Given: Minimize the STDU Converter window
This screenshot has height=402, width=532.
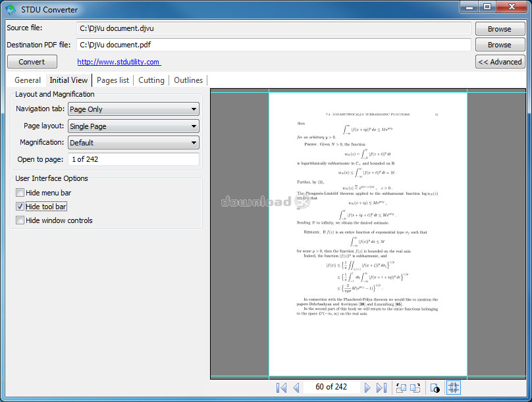Looking at the screenshot, I should pyautogui.click(x=469, y=7).
